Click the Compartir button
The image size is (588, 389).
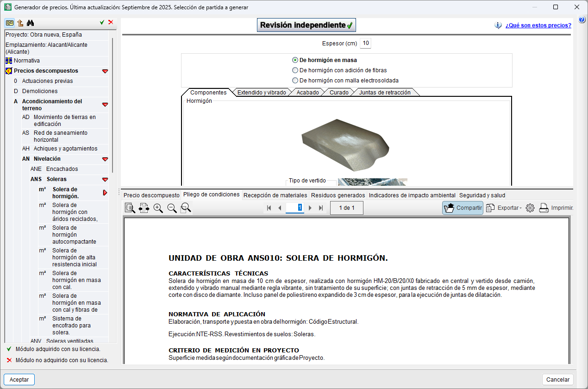463,208
